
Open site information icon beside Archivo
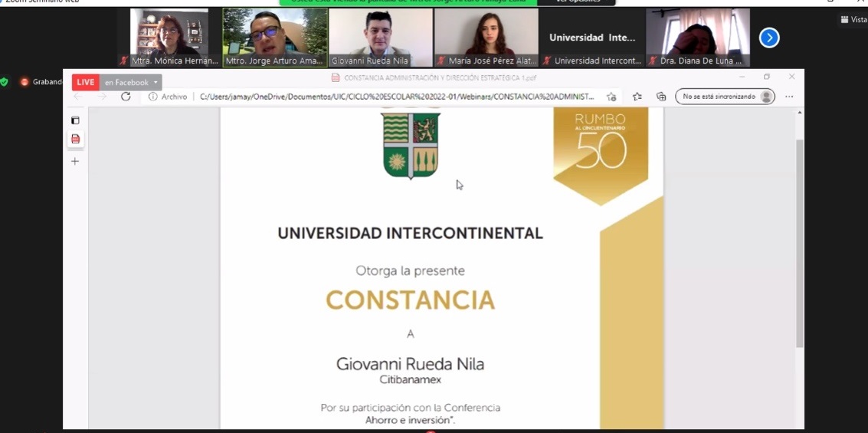click(152, 97)
